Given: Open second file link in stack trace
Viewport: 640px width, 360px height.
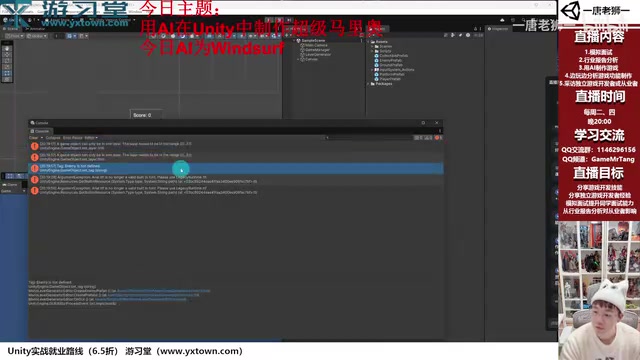Looking at the screenshot, I should pyautogui.click(x=153, y=295).
